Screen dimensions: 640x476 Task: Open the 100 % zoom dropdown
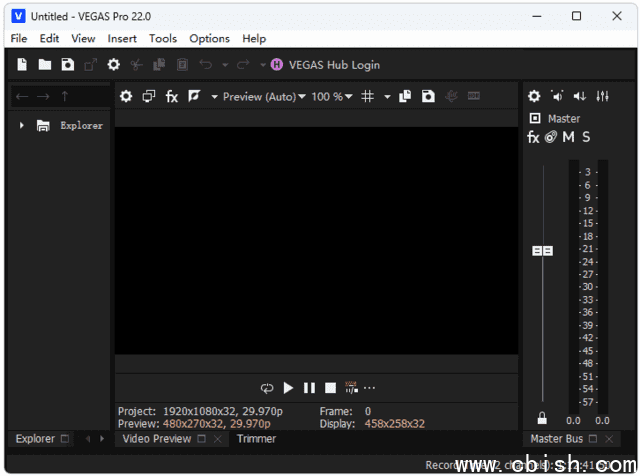(x=332, y=97)
